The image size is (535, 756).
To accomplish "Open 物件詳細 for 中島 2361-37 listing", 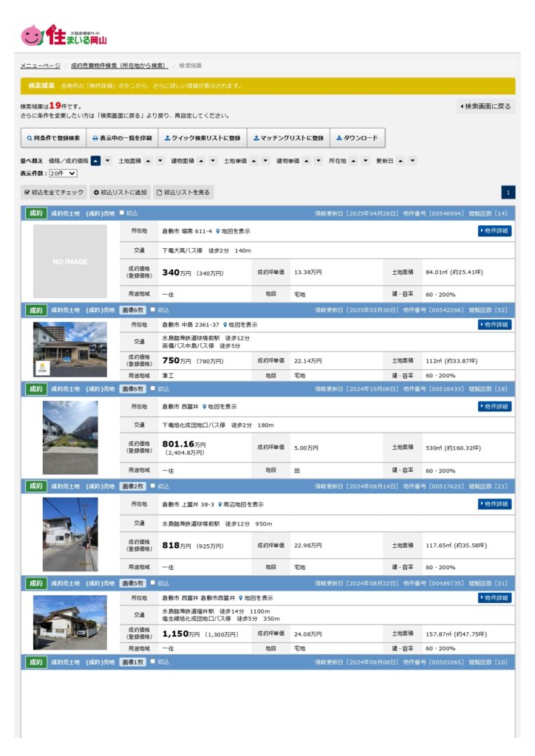I will (x=494, y=325).
